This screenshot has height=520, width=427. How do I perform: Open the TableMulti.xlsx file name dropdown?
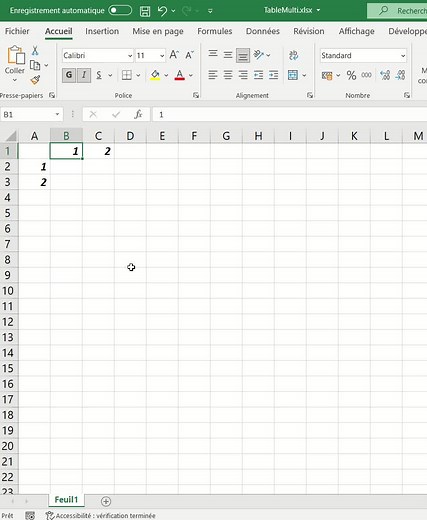(318, 10)
